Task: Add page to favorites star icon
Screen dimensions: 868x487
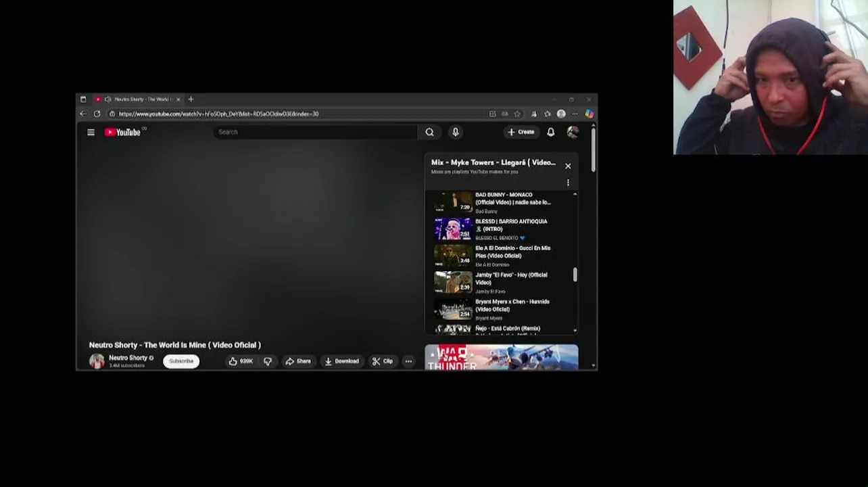Action: coord(517,114)
